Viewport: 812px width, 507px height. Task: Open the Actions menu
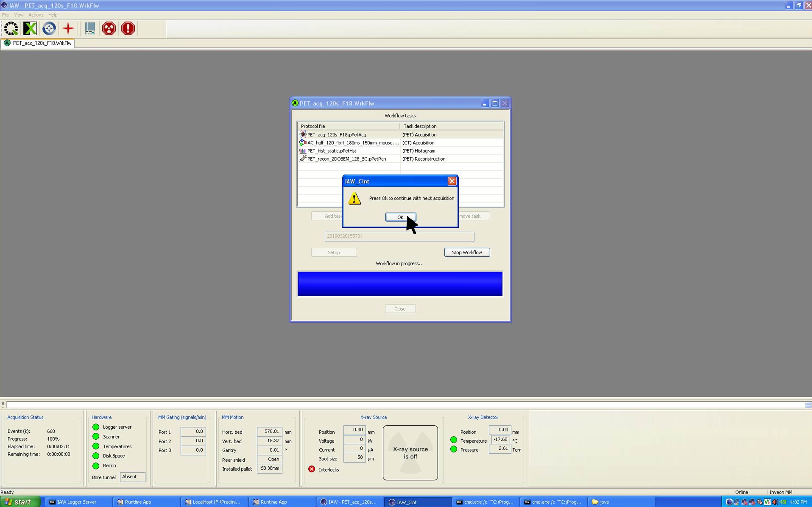click(x=36, y=15)
